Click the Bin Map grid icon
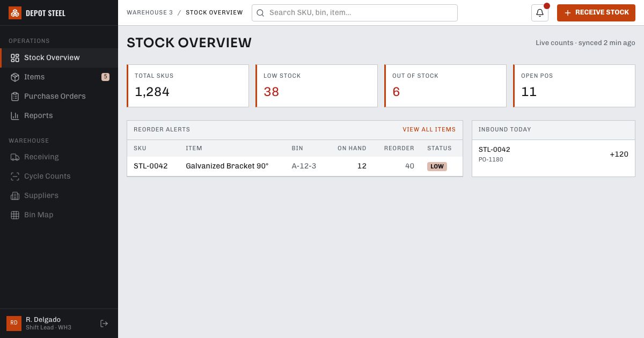 (15, 215)
